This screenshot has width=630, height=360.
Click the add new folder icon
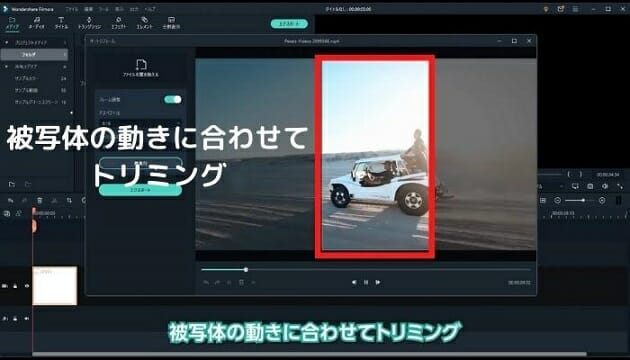[12, 184]
